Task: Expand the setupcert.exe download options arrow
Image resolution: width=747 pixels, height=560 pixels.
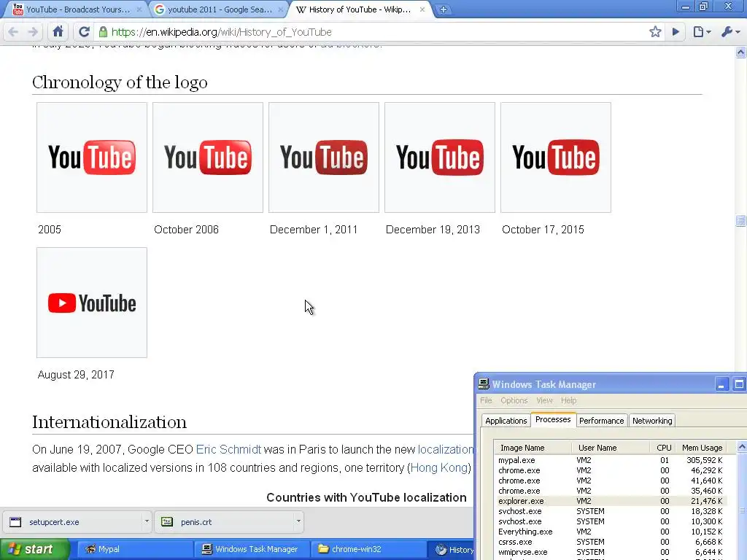Action: pos(147,521)
